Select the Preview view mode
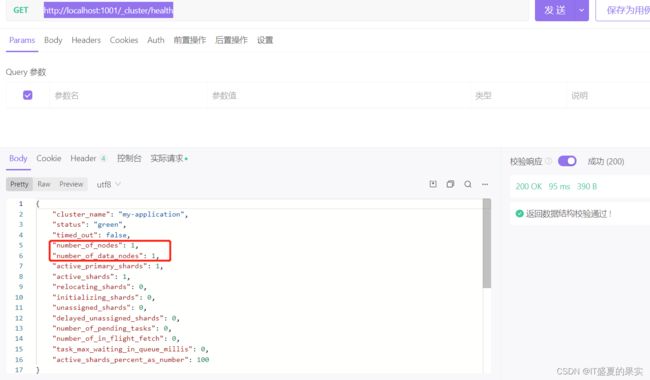This screenshot has width=650, height=380. coord(71,184)
